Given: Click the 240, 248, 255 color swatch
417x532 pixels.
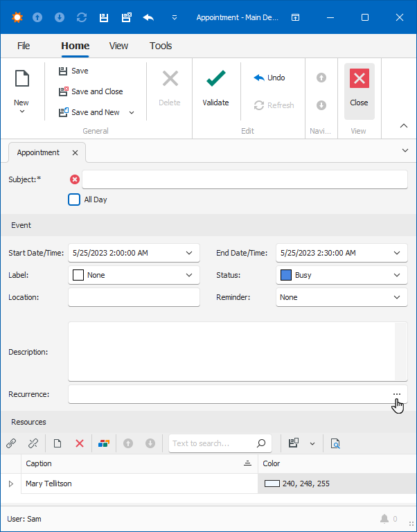Looking at the screenshot, I should coord(272,484).
